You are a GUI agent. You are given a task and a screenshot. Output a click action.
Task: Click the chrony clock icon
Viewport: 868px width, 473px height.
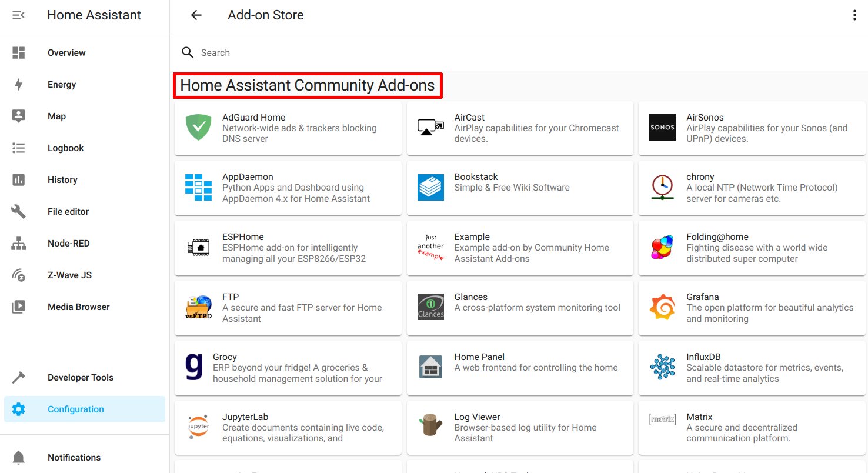coord(662,187)
